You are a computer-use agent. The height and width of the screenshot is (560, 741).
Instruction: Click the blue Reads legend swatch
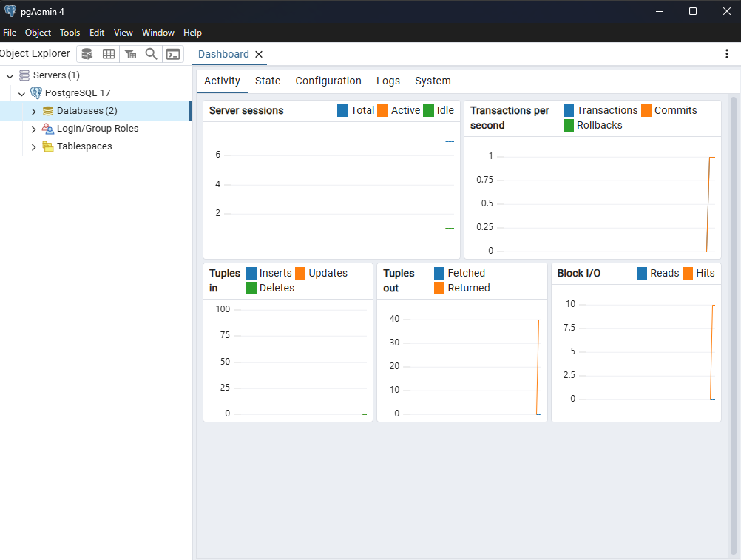click(x=642, y=274)
